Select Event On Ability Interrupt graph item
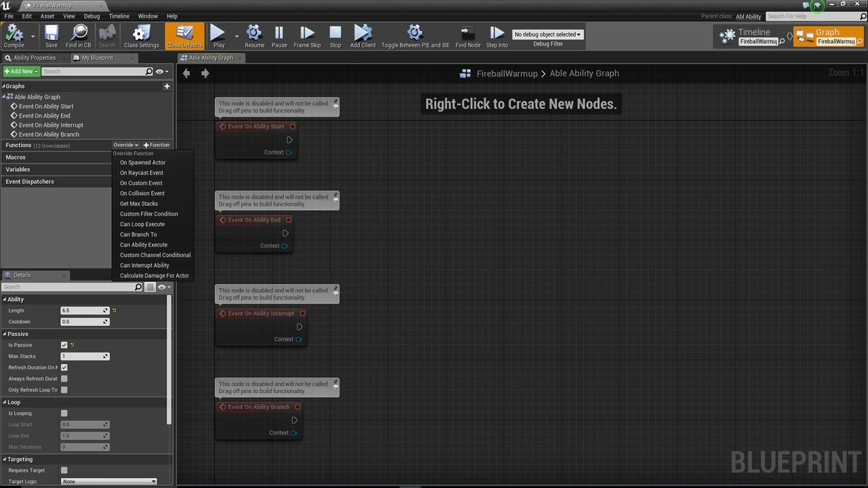 51,125
